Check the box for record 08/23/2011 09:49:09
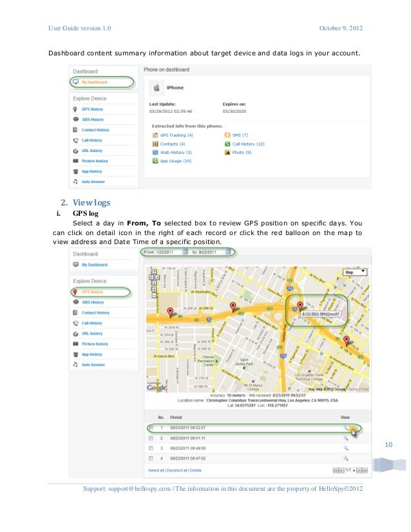The width and height of the screenshot is (411, 532). pyautogui.click(x=151, y=448)
